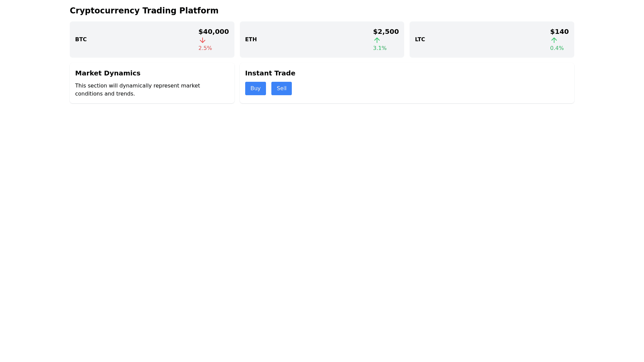Click the $40,000 Bitcoin price
644x362 pixels.
pos(213,32)
